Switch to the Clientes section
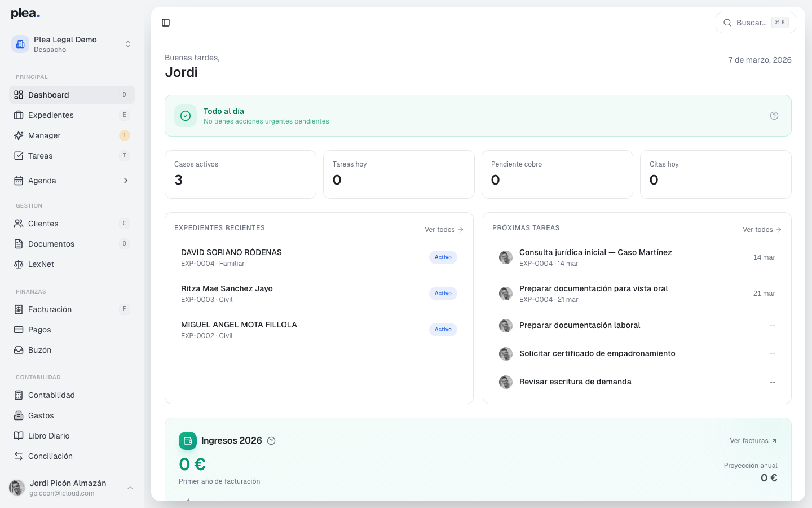Viewport: 812px width, 508px height. point(43,224)
